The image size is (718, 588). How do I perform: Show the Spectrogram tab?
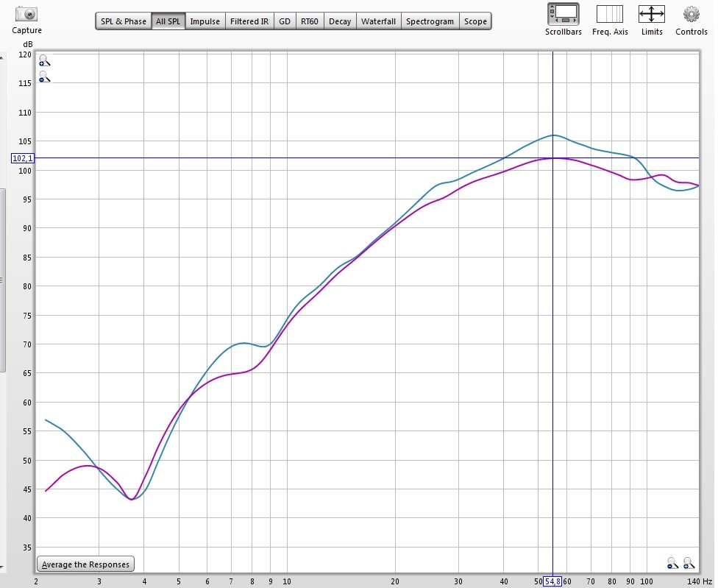[430, 21]
